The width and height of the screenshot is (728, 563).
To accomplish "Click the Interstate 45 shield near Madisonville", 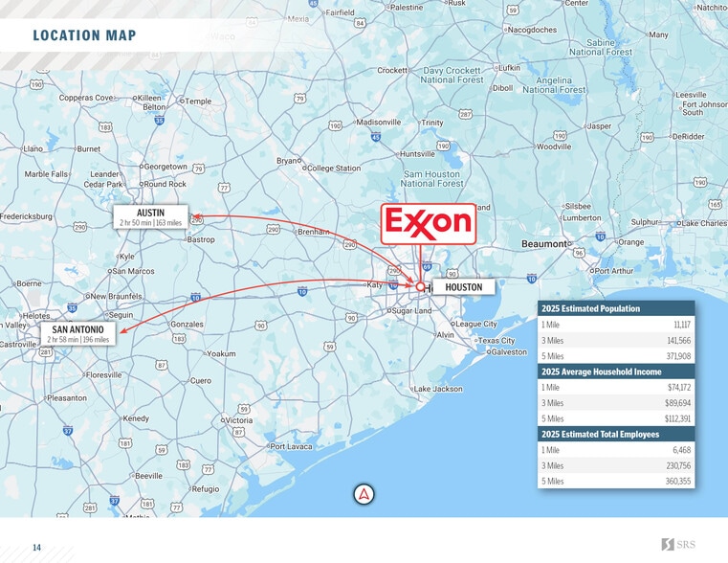I will 376,138.
